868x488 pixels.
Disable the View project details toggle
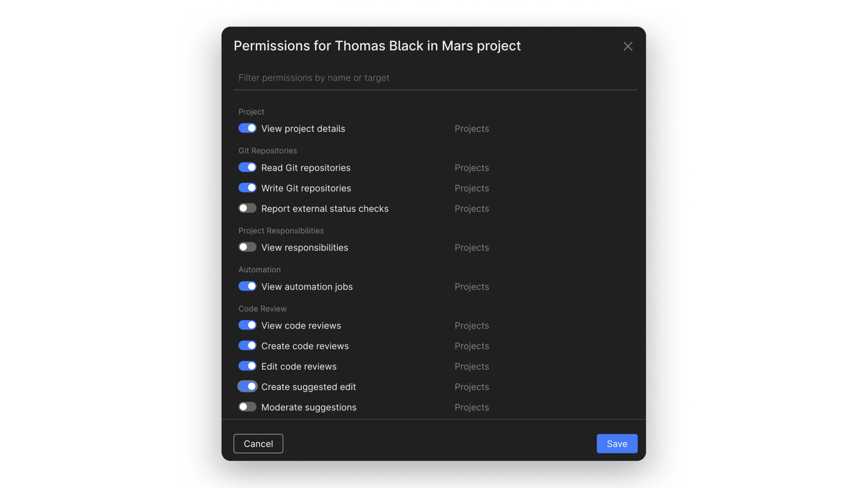click(247, 128)
